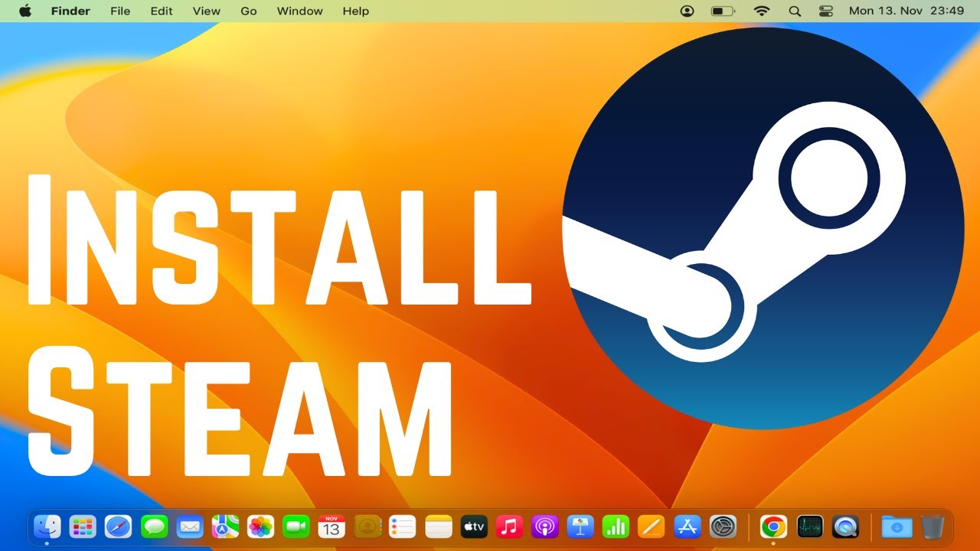The width and height of the screenshot is (980, 551).
Task: Open the Downloads folder stack
Action: 897,527
